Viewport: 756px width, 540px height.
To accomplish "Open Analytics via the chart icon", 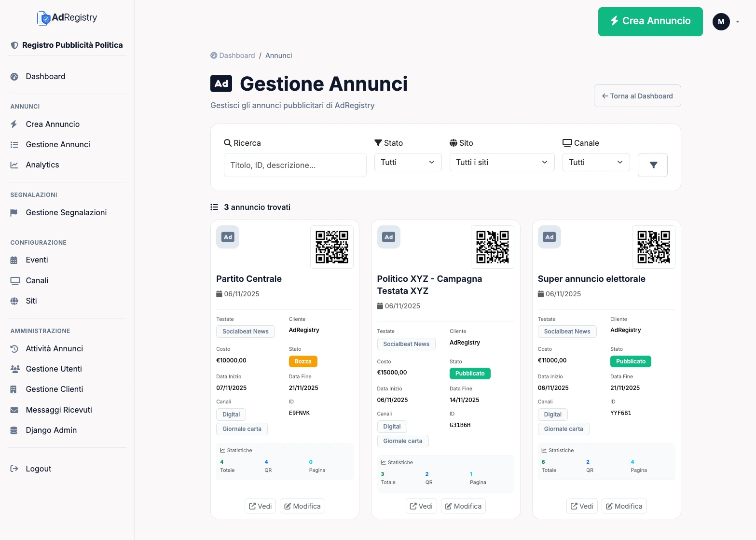I will coord(14,165).
